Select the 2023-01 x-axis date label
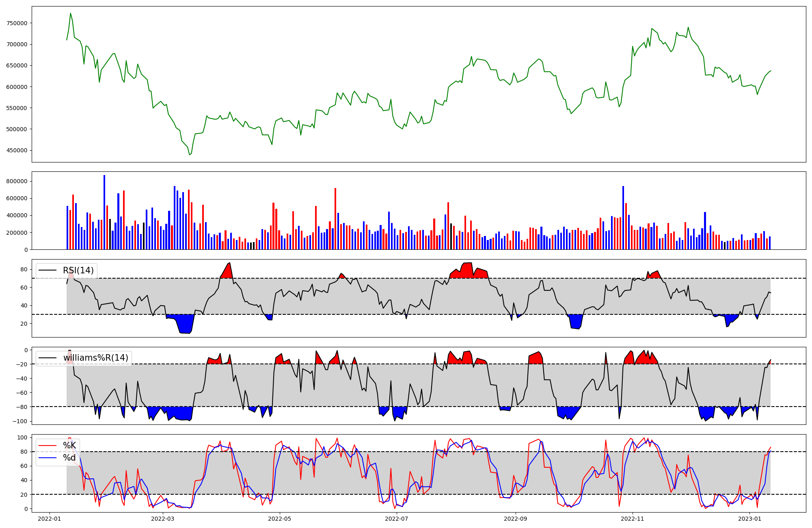812x528 pixels. pos(749,519)
